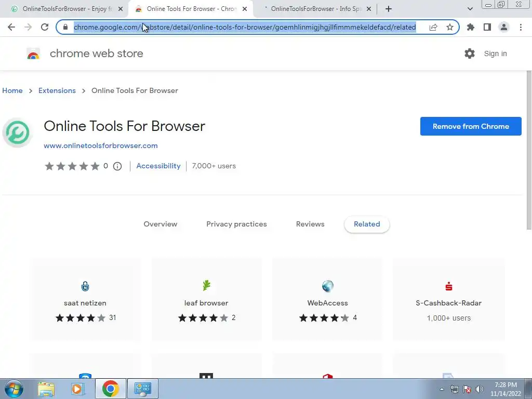The height and width of the screenshot is (399, 532).
Task: Open the Action Center flag icon
Action: click(467, 389)
